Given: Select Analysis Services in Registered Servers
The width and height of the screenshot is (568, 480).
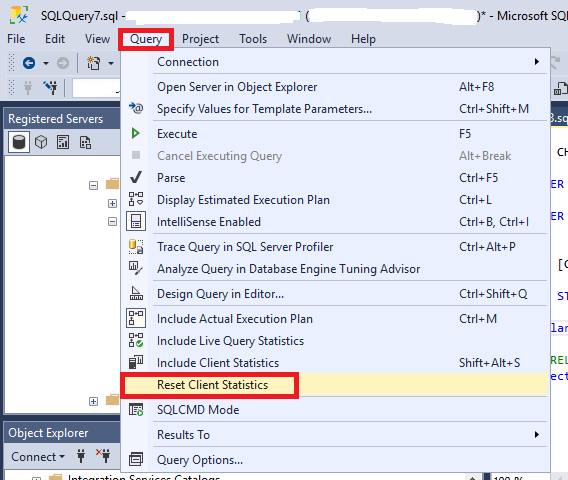Looking at the screenshot, I should [41, 142].
